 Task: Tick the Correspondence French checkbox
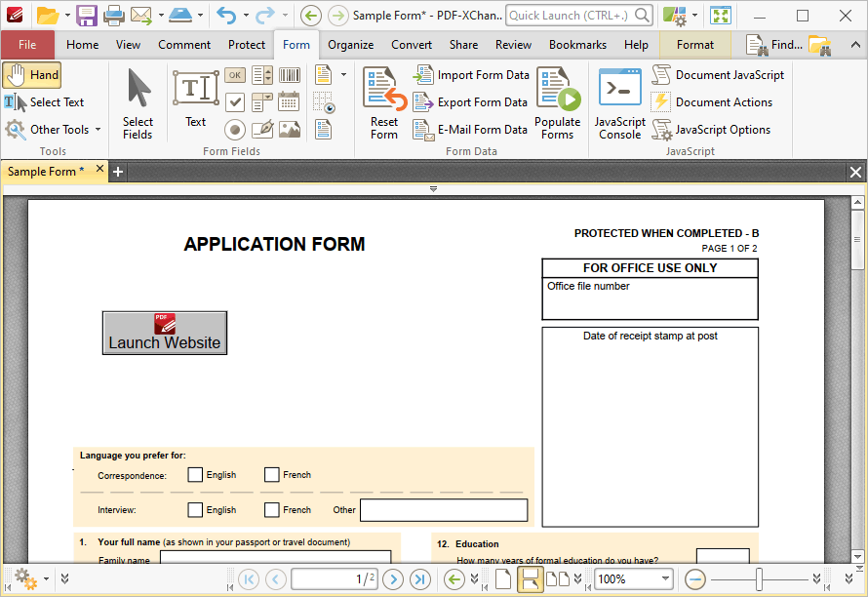click(x=271, y=475)
